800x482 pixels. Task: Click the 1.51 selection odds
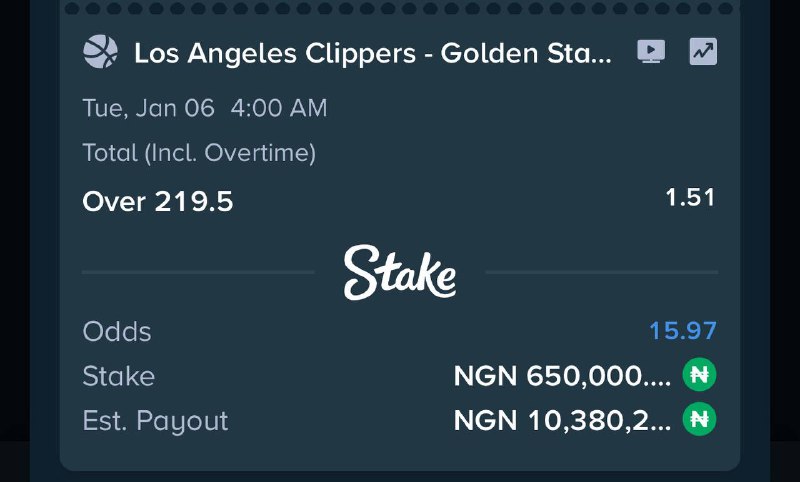pos(691,197)
